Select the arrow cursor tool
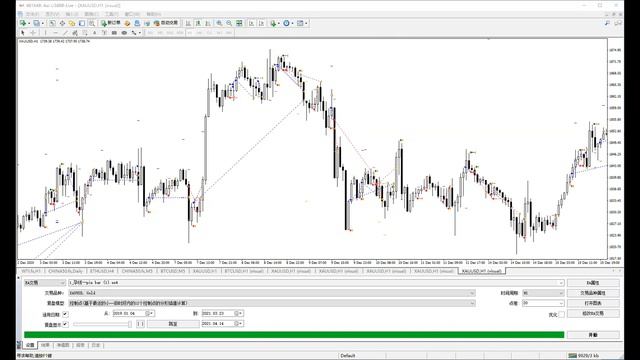Image resolution: width=640 pixels, height=360 pixels. coord(22,33)
